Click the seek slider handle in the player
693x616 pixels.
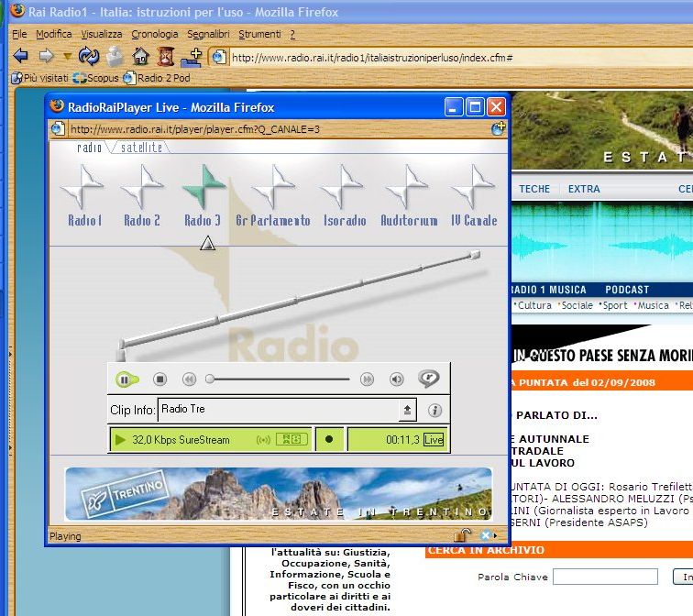pos(210,379)
